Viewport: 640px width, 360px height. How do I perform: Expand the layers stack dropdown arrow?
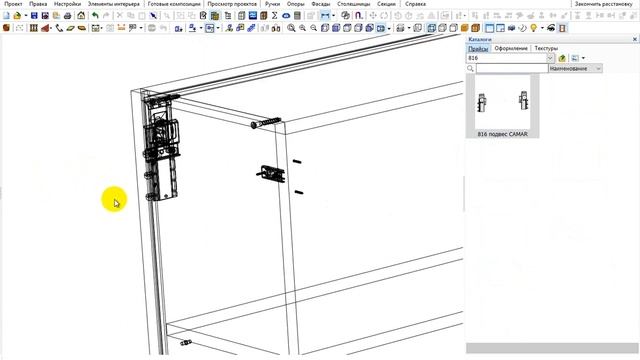click(x=409, y=28)
